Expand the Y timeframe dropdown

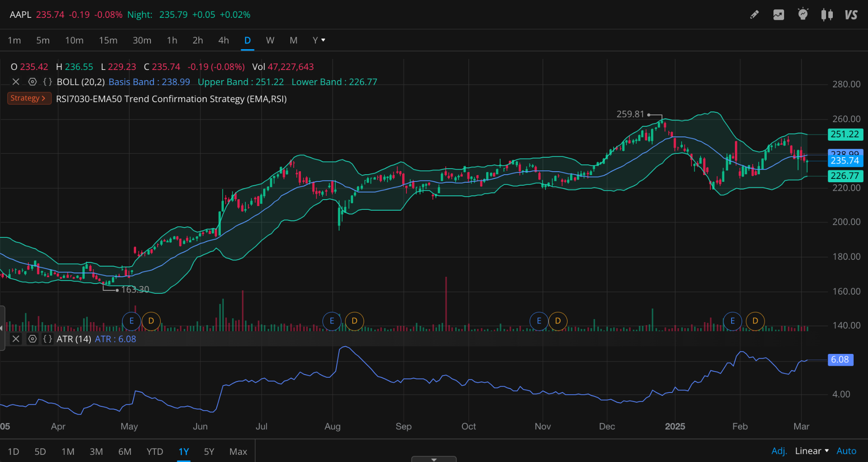pyautogui.click(x=319, y=40)
